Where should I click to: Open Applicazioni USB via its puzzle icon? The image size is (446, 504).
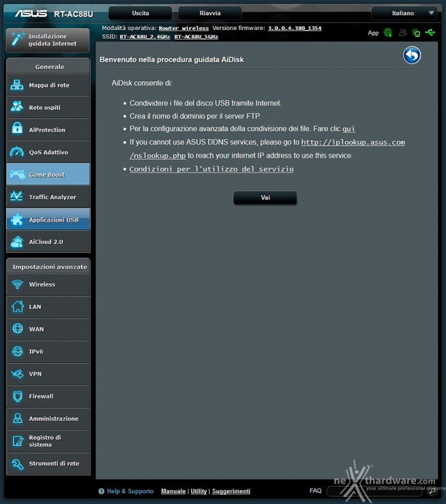(17, 220)
